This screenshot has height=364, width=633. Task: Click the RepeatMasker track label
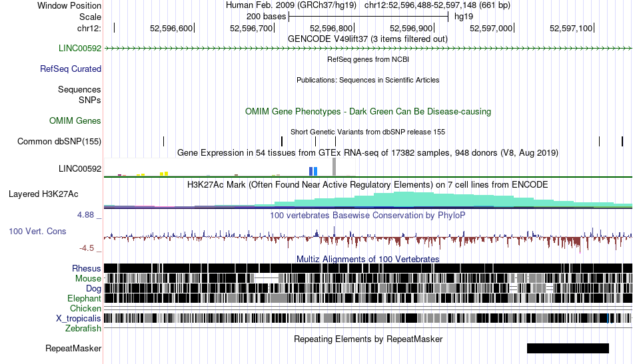[73, 348]
